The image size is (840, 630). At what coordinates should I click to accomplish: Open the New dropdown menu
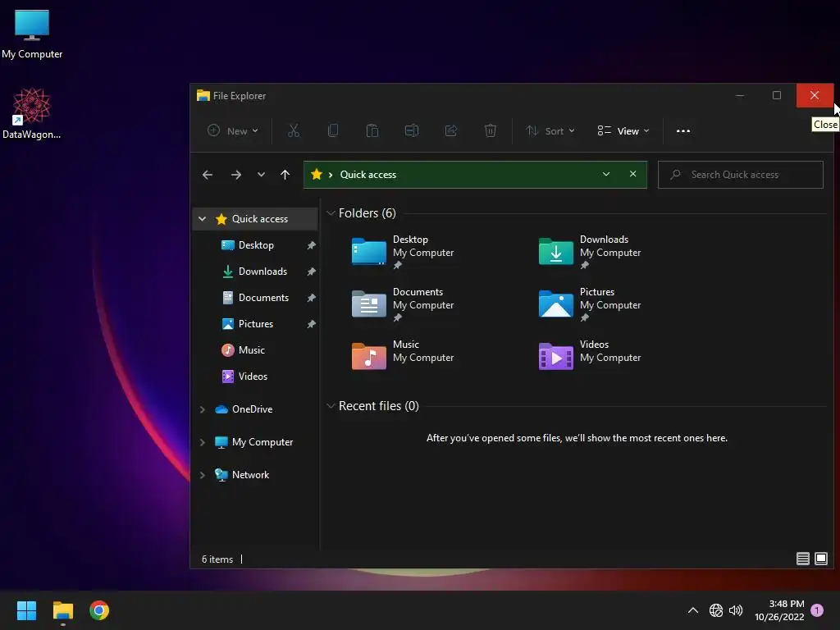coord(232,130)
